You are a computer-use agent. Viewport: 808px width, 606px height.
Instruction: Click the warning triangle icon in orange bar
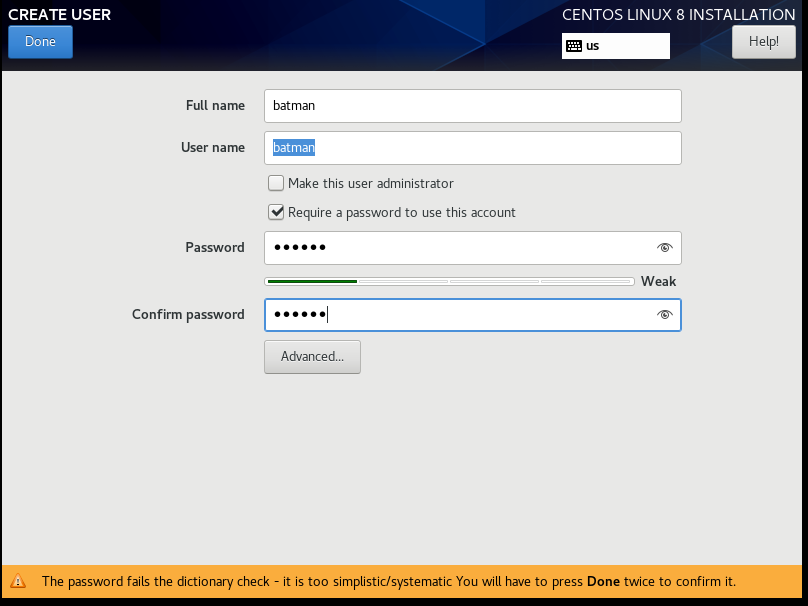[x=18, y=581]
